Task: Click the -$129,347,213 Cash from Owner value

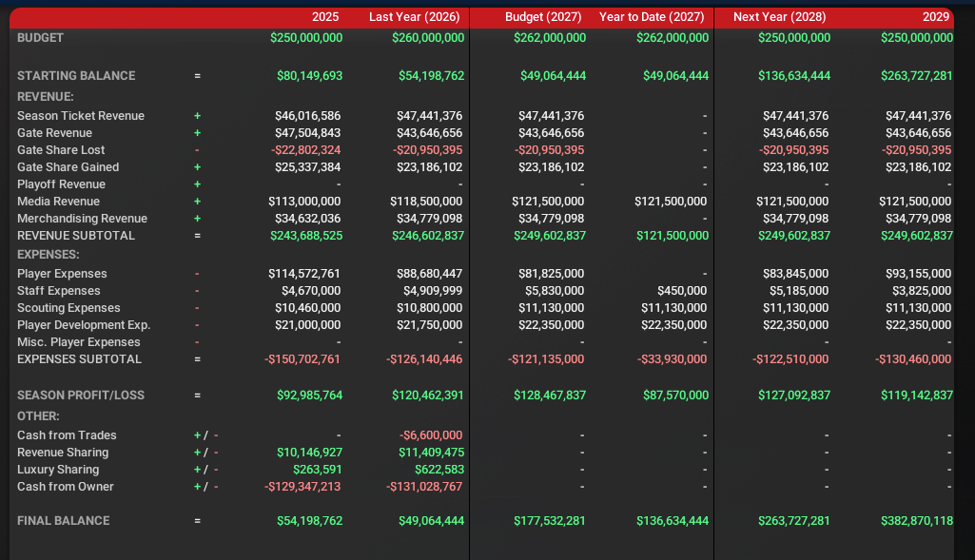Action: [x=302, y=487]
